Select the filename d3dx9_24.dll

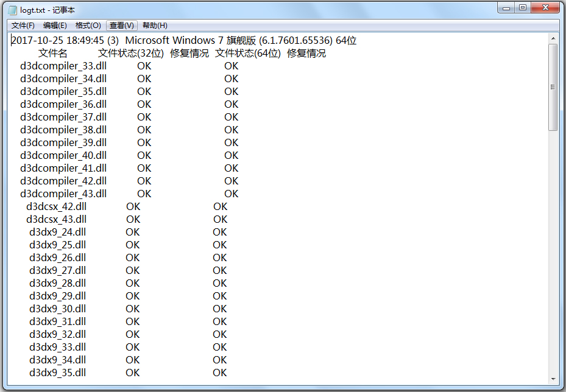point(57,232)
